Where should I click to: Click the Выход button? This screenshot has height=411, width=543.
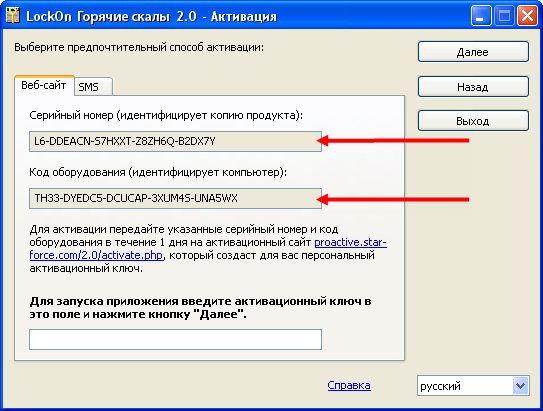coord(473,121)
